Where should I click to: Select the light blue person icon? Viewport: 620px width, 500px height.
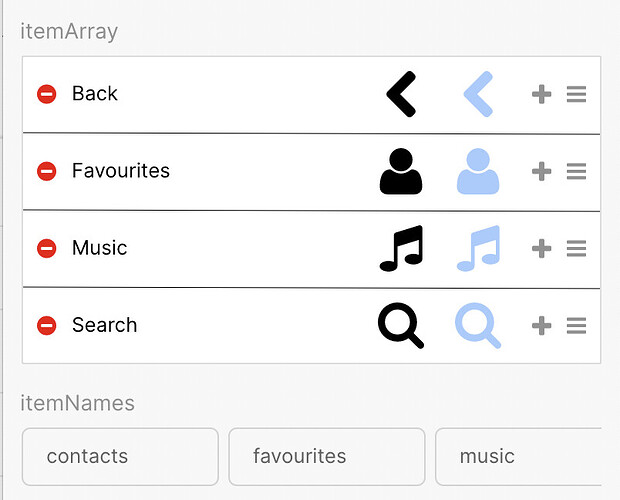click(478, 171)
